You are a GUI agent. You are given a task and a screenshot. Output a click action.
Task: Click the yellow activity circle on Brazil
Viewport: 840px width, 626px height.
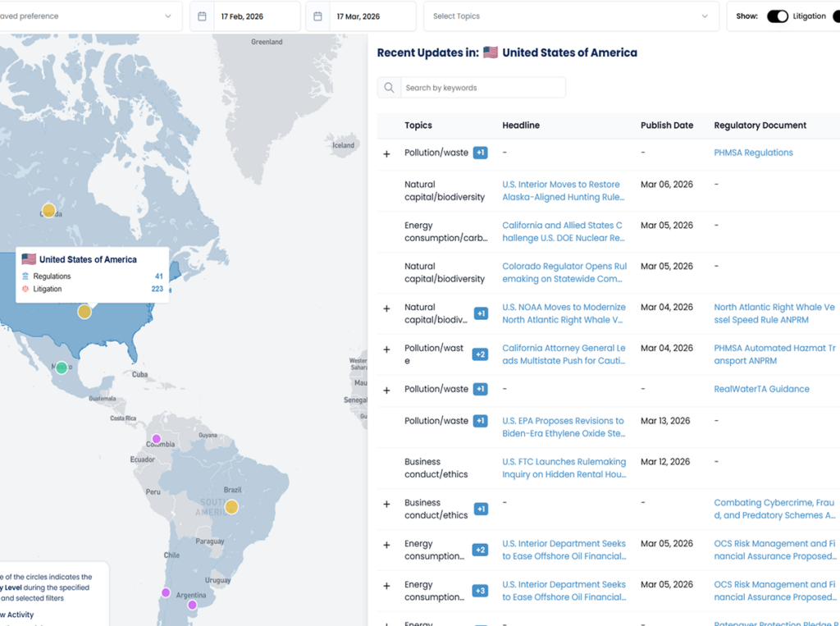[x=231, y=507]
